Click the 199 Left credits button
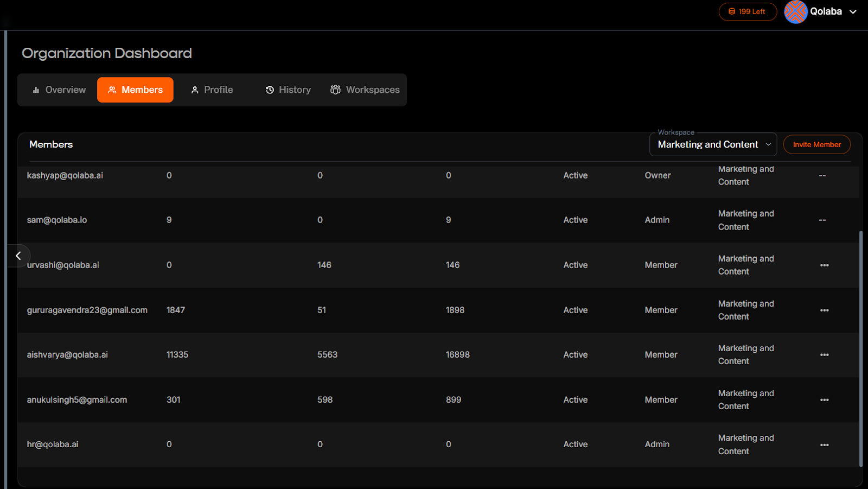The width and height of the screenshot is (868, 489). (748, 11)
